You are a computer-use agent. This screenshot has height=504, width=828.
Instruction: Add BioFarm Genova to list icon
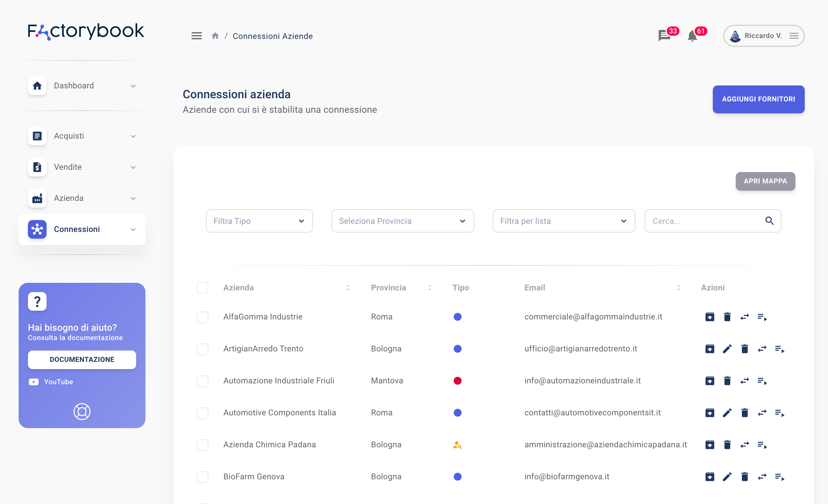pyautogui.click(x=780, y=476)
